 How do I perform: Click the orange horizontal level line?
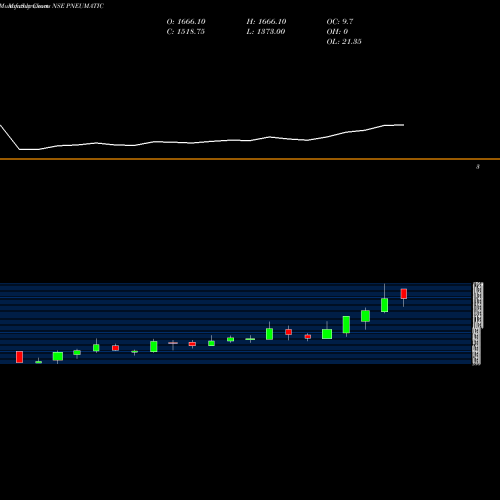250,159
